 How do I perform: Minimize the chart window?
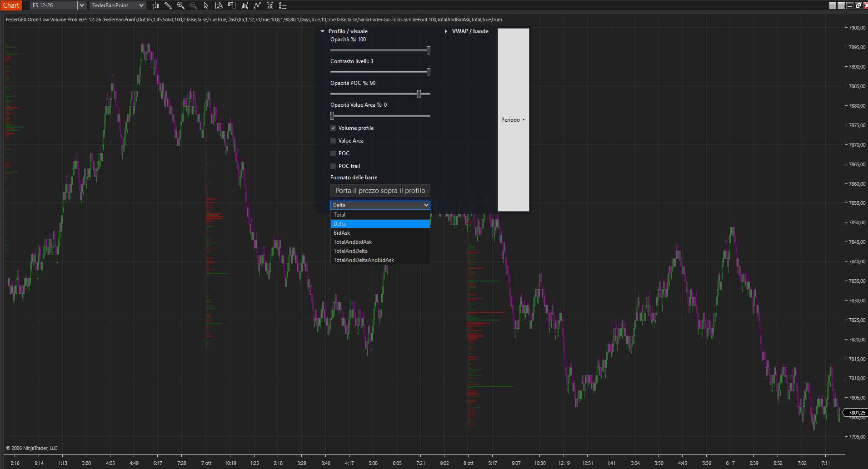(x=850, y=5)
